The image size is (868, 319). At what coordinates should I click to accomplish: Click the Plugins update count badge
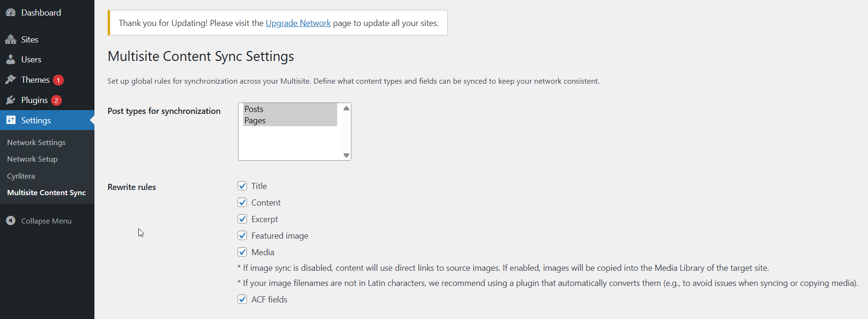(x=56, y=100)
